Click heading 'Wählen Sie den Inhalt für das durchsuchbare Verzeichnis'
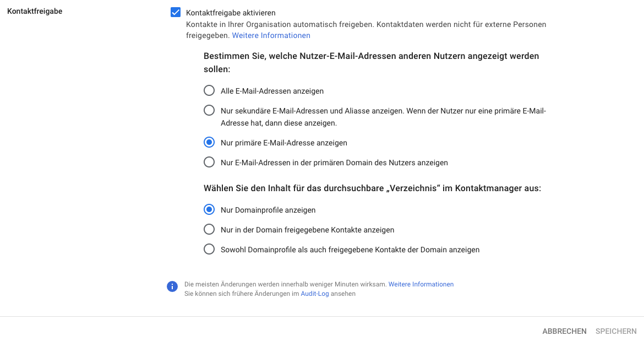The image size is (644, 341). (372, 188)
